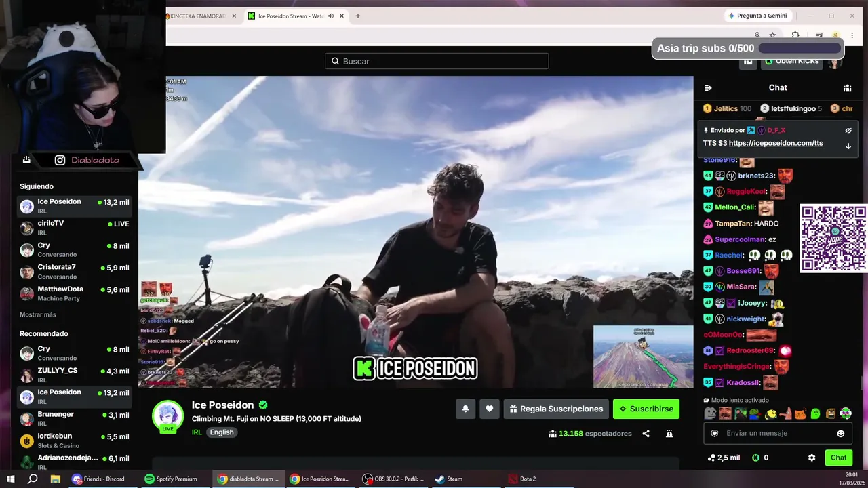Click the IRL category link below title
This screenshot has height=488, width=868.
[197, 432]
